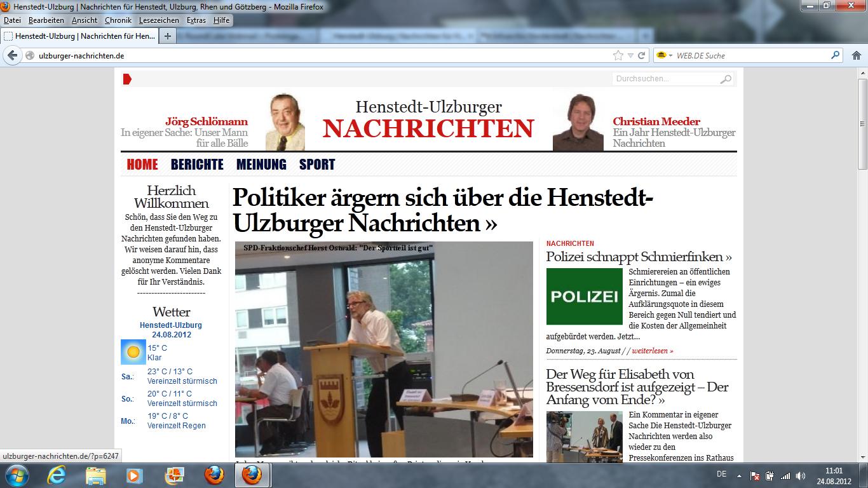Click the NACHRICHTEN category label
868x488 pixels.
570,243
